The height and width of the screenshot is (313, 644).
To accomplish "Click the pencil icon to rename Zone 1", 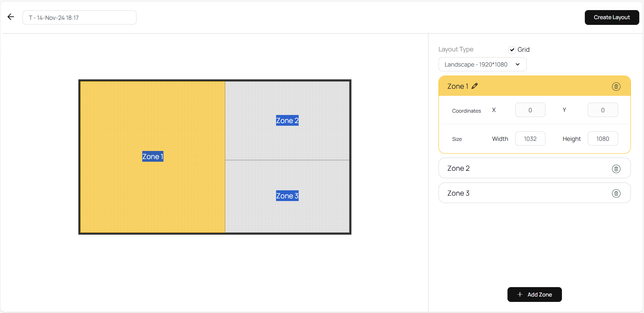I will point(475,86).
